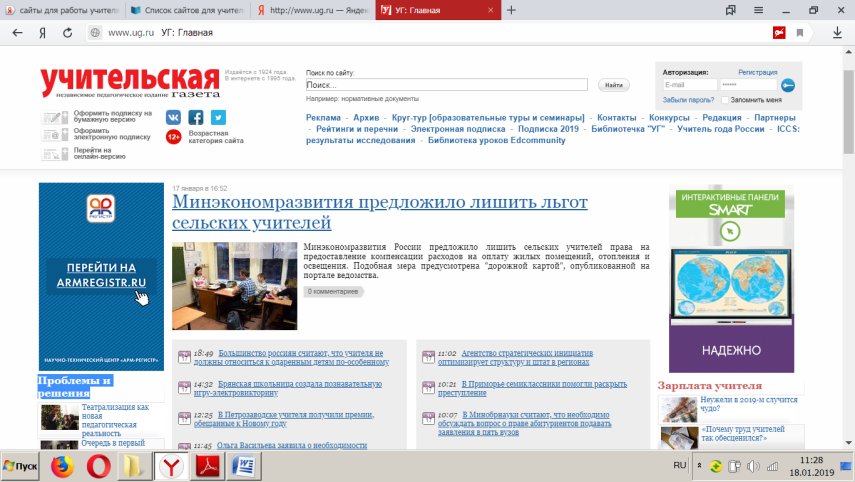The height and width of the screenshot is (482, 855).
Task: Click the page vertical scrollbar thumb
Action: (848, 112)
